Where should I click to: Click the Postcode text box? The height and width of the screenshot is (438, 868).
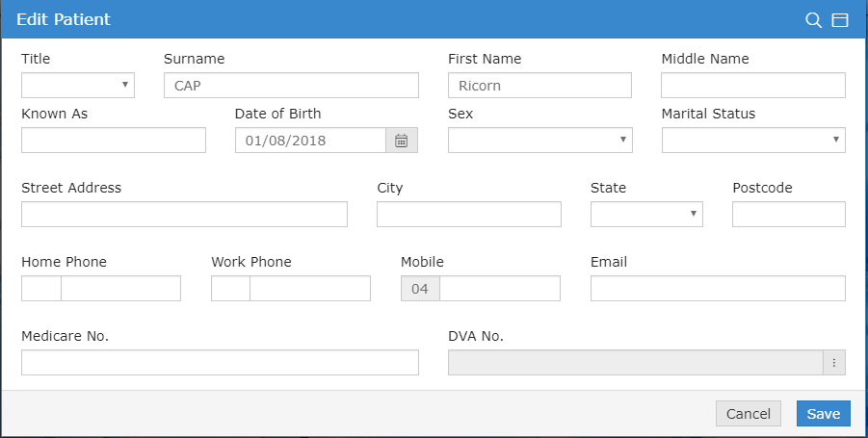pos(789,214)
